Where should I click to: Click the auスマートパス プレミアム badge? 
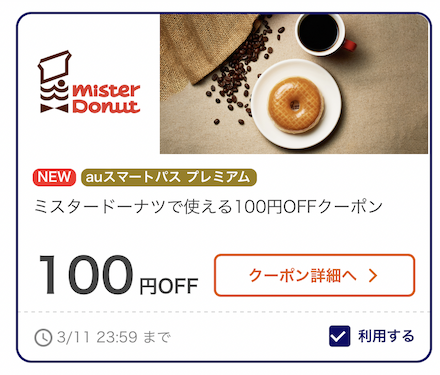point(169,177)
